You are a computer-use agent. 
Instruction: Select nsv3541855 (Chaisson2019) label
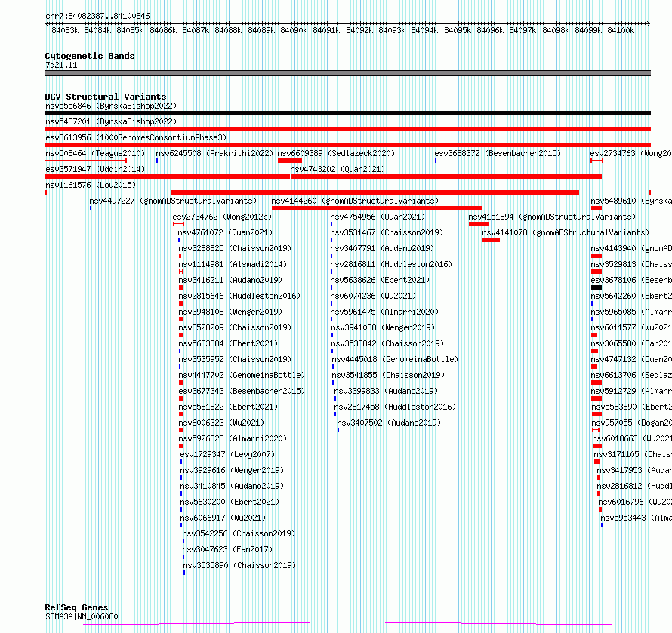click(388, 375)
